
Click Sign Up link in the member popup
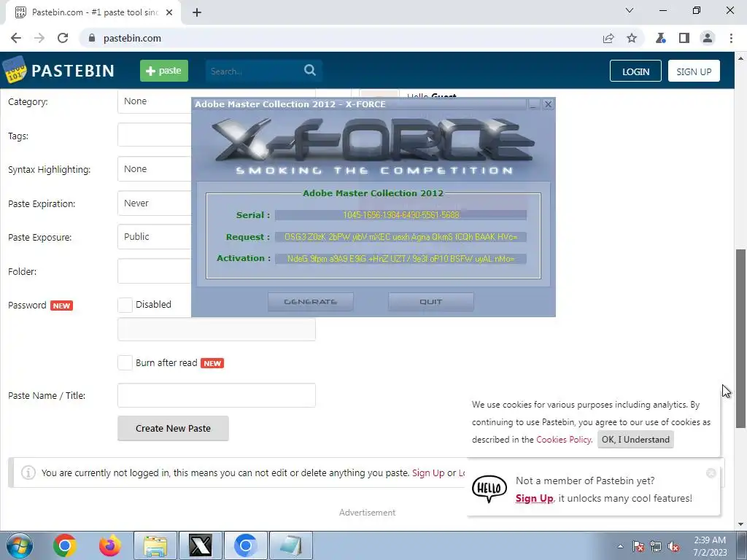(x=535, y=498)
